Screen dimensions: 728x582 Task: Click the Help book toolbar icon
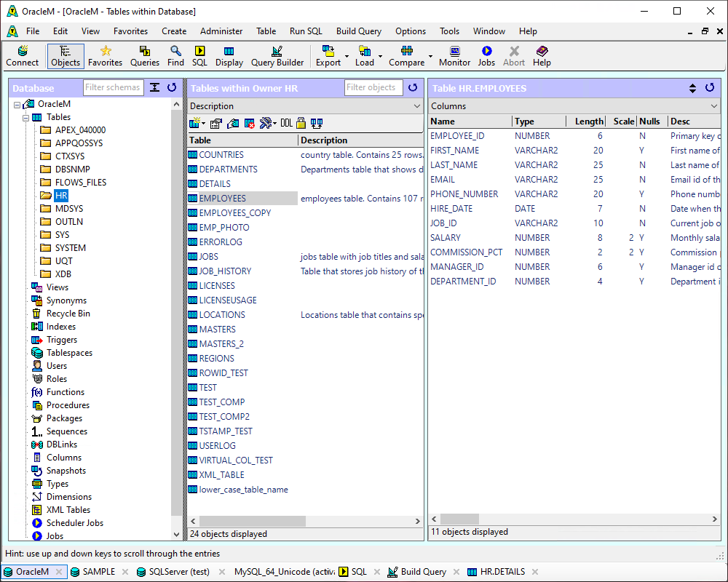[x=542, y=56]
